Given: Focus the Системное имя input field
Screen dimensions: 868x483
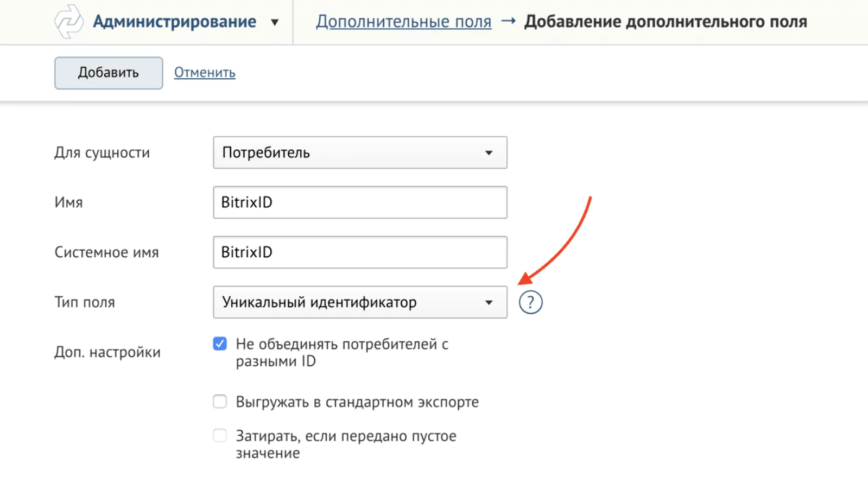Looking at the screenshot, I should pos(360,252).
